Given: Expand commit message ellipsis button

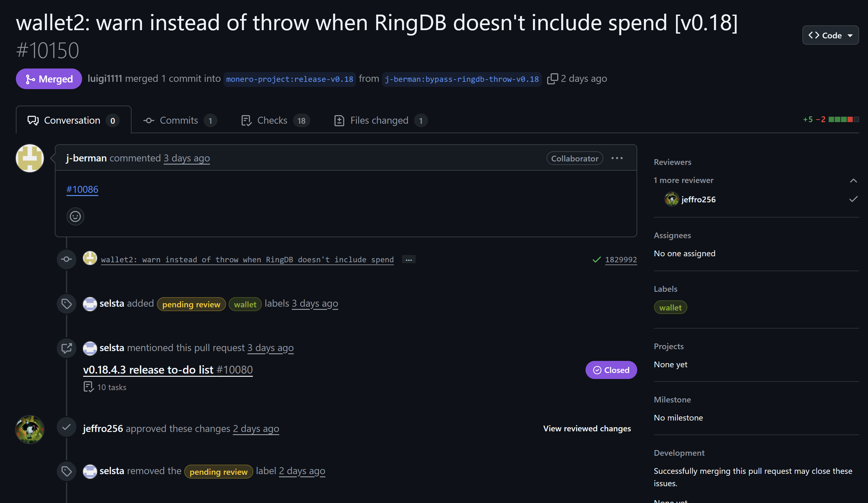Looking at the screenshot, I should coord(409,259).
